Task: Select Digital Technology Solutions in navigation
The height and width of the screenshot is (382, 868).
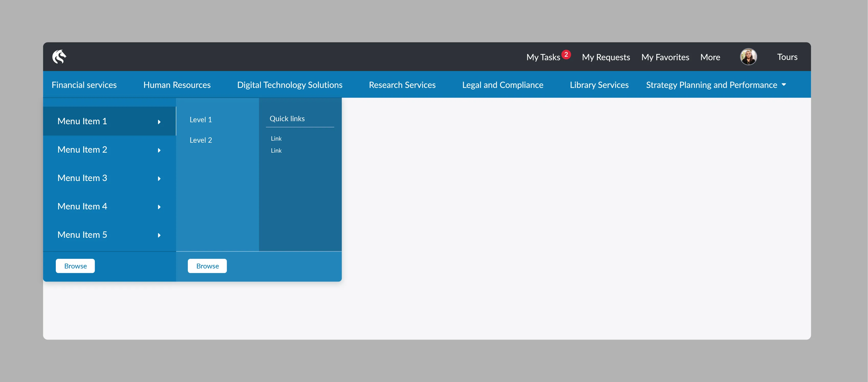Action: [x=290, y=85]
